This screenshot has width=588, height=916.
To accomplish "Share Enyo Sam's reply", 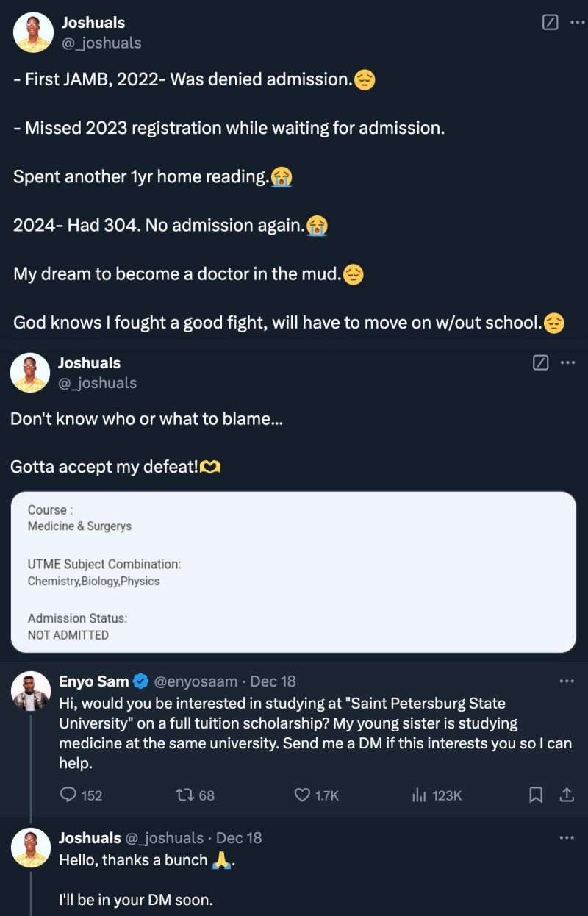I will 567,795.
